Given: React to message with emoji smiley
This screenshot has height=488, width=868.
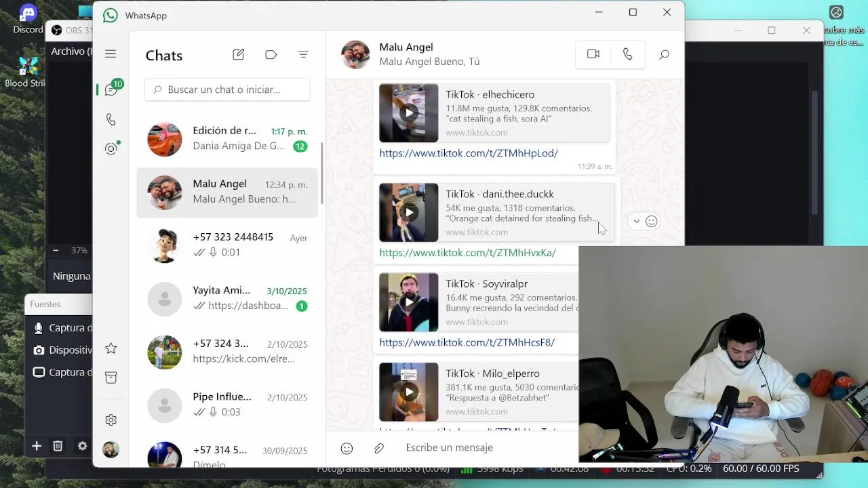Looking at the screenshot, I should [x=652, y=221].
